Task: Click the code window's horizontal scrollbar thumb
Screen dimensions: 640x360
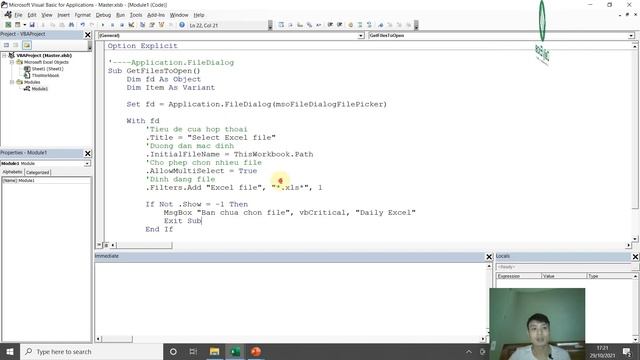Action: [144, 245]
